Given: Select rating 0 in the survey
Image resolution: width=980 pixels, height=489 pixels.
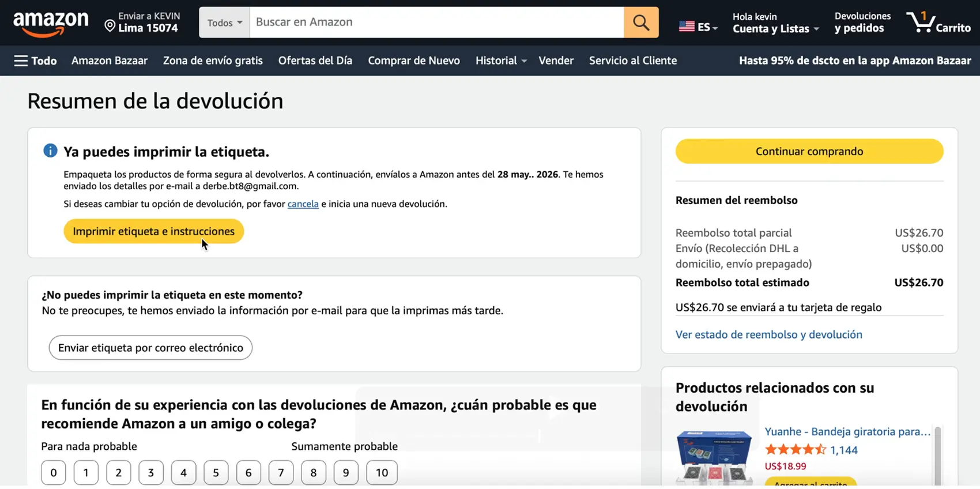Looking at the screenshot, I should click(x=54, y=473).
